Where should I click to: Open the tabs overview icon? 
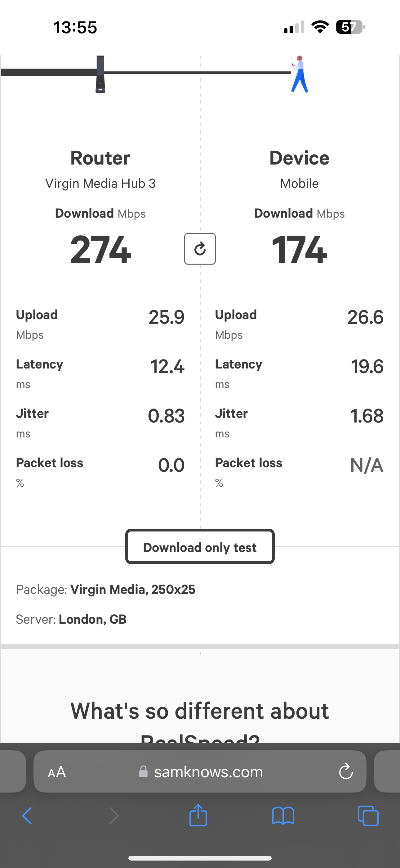tap(368, 816)
